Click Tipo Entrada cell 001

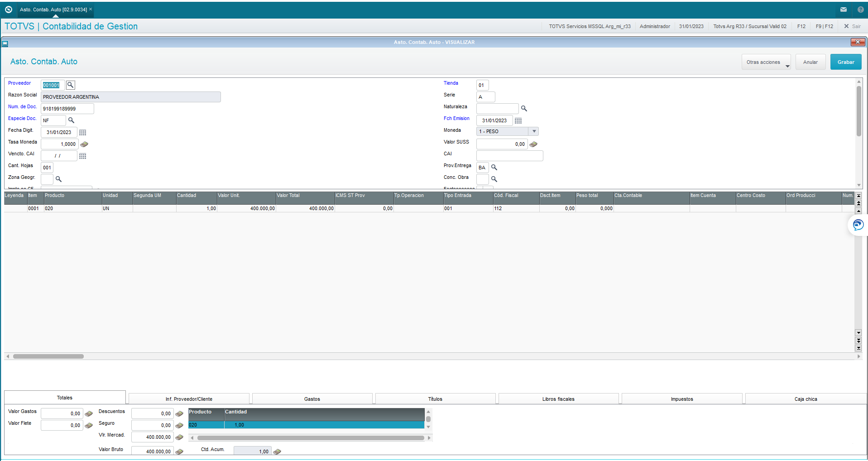pyautogui.click(x=468, y=208)
